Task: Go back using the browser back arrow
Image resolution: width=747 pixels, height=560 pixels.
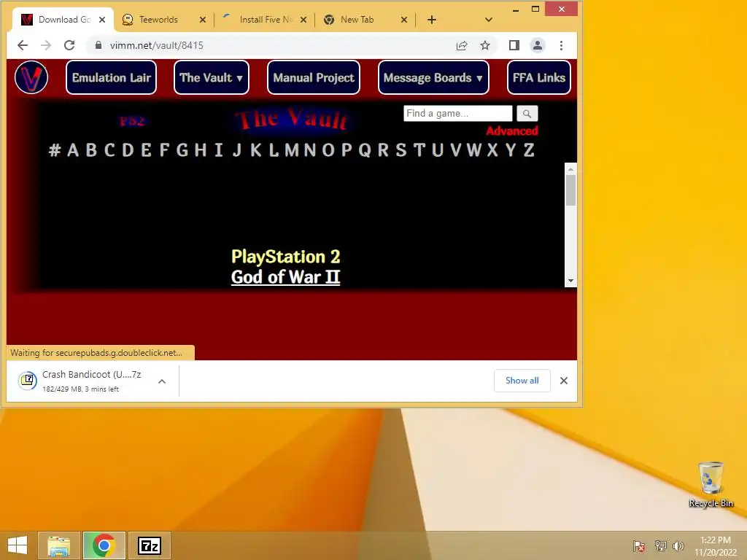Action: point(23,45)
